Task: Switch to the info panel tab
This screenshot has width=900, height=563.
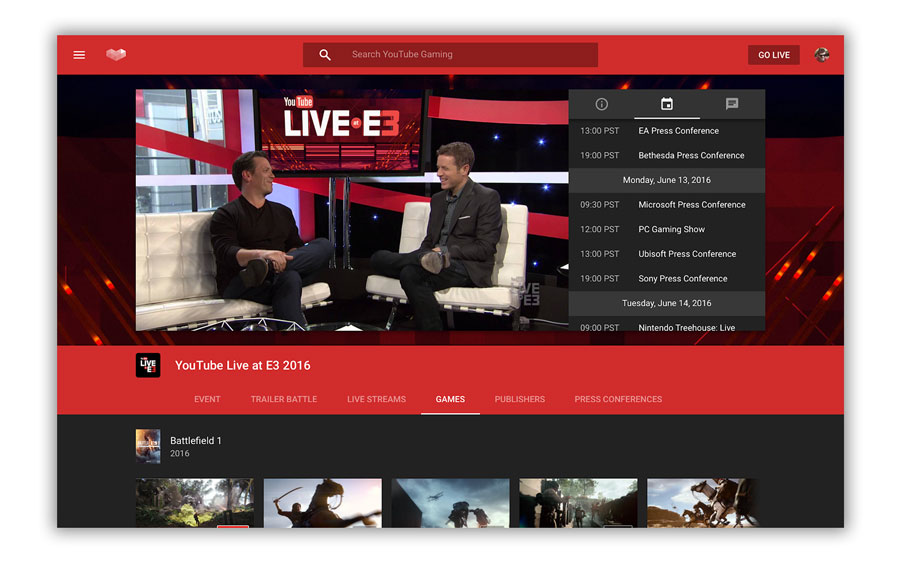Action: click(x=602, y=104)
